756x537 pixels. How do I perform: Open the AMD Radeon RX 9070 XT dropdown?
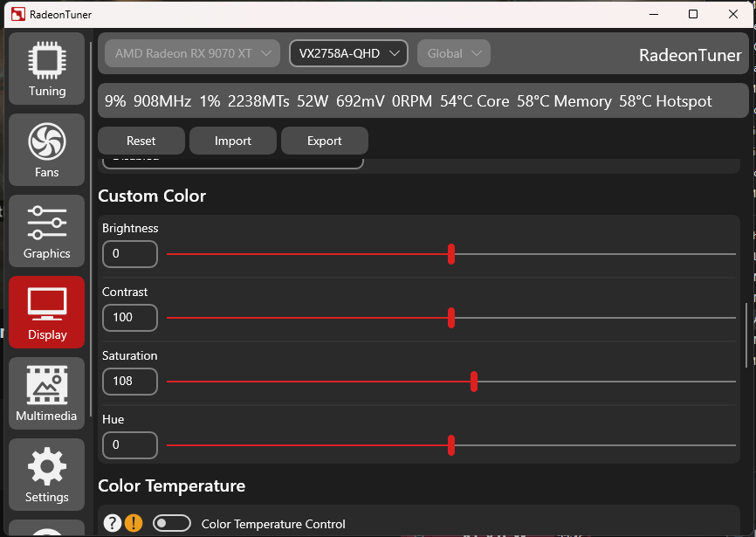(x=192, y=53)
